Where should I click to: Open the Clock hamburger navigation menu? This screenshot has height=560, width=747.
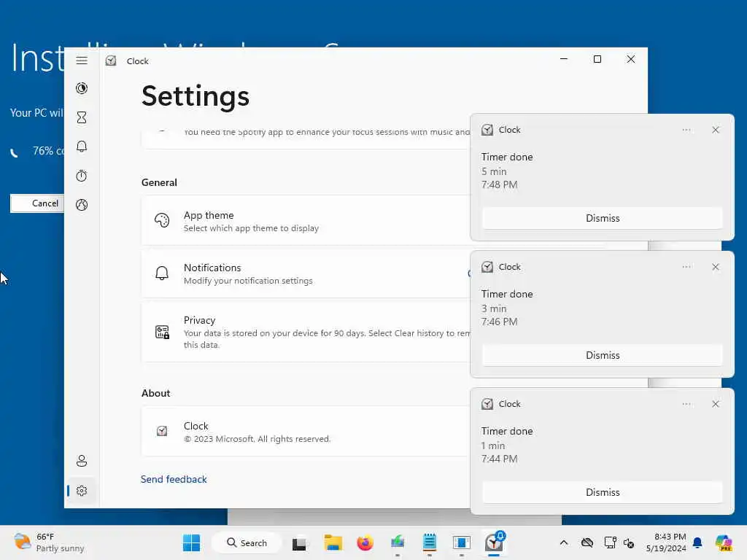(x=82, y=61)
